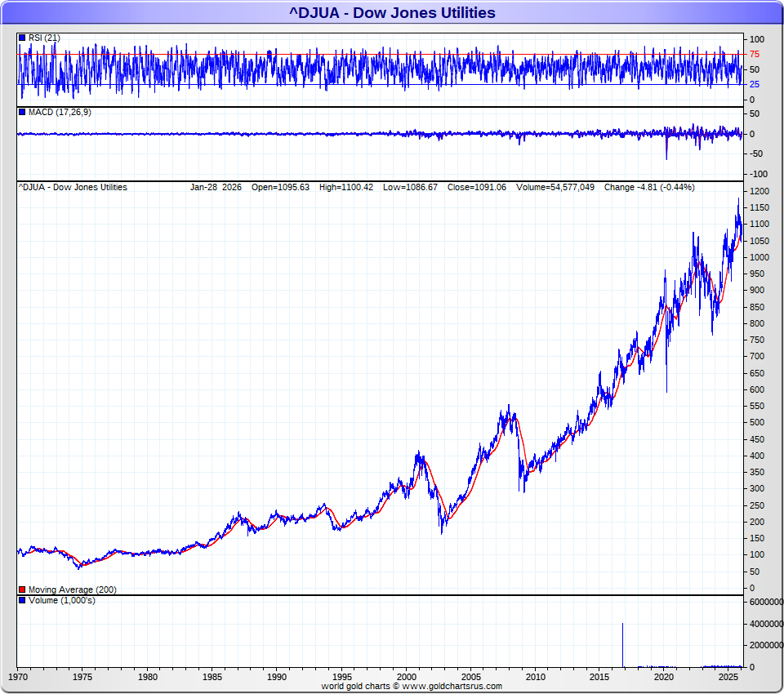Click the 'Open=1095.63' value
Screen dimensions: 784x694
pyautogui.click(x=280, y=187)
